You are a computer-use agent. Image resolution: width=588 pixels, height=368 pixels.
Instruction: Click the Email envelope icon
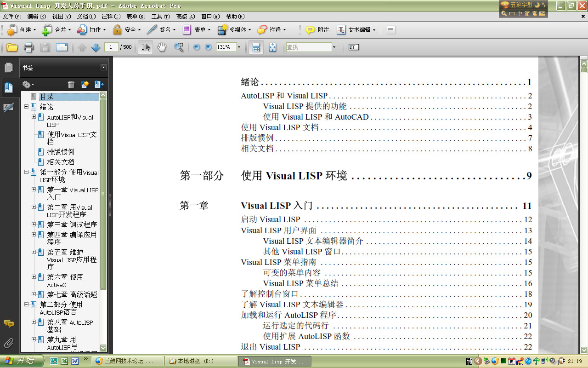(62, 47)
